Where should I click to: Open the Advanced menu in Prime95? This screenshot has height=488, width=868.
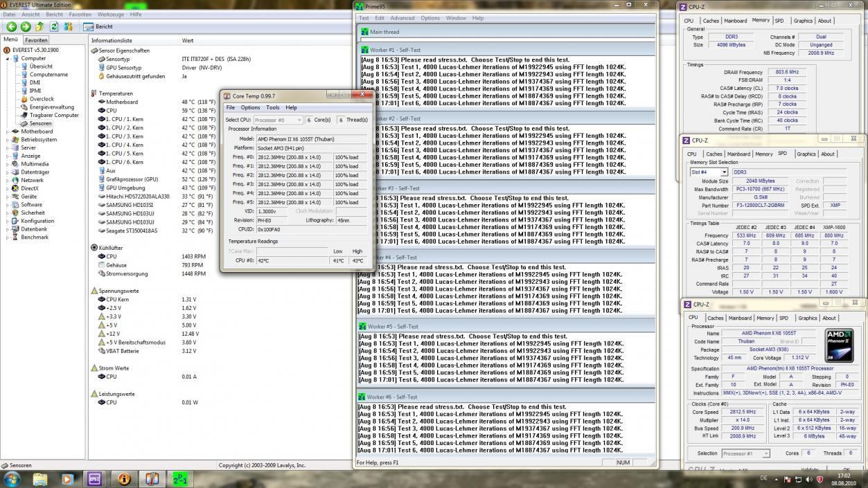402,18
